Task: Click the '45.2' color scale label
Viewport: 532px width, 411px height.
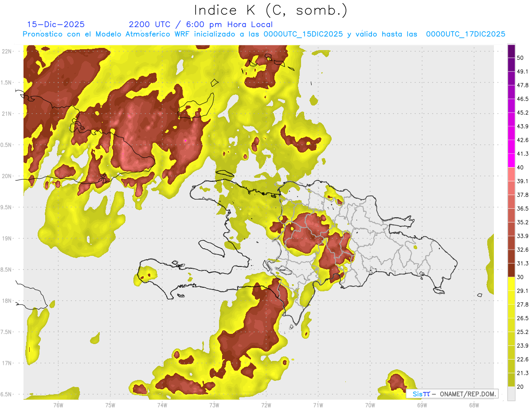Action: coord(522,113)
